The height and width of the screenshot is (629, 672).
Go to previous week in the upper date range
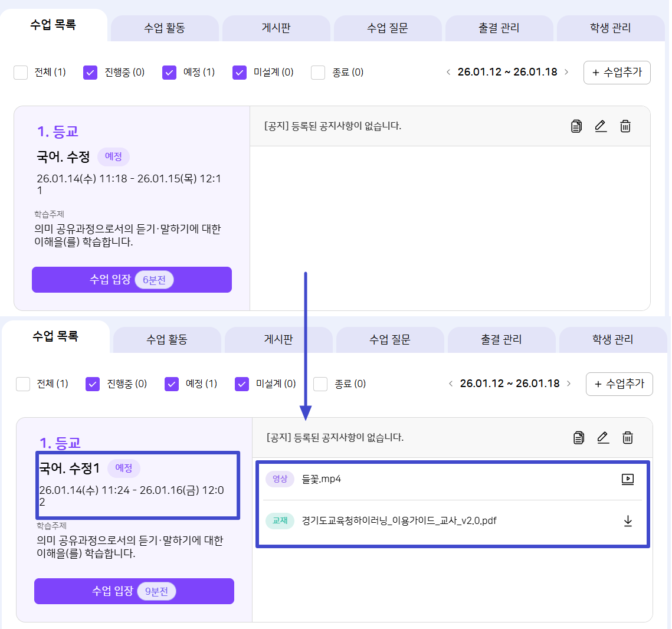[x=448, y=72]
